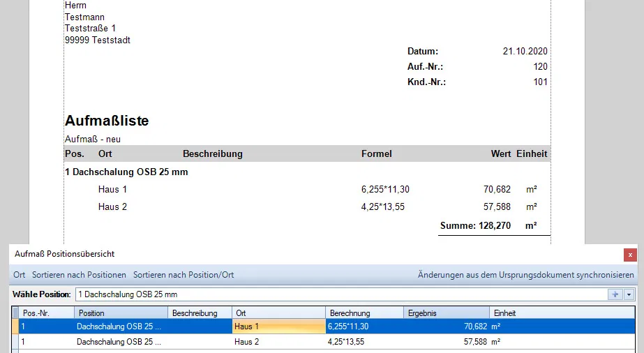Open the dropdown arrow next to the plus icon
Image resolution: width=644 pixels, height=353 pixels.
(x=629, y=294)
